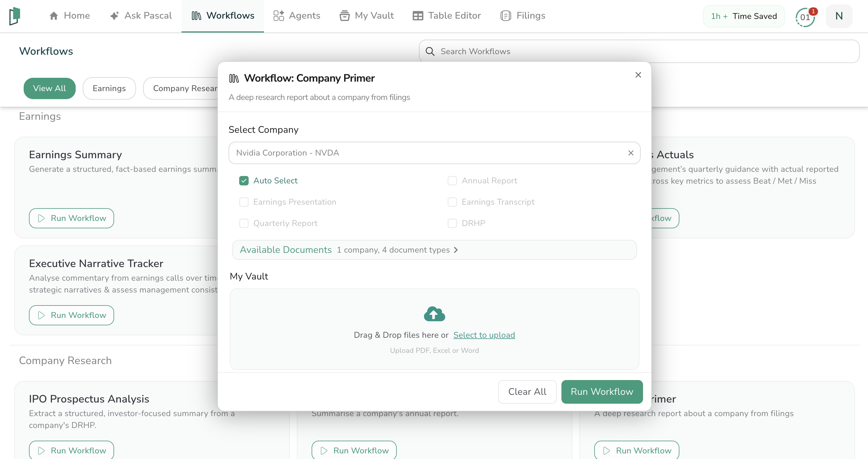
Task: Clear the selected Nvidia company
Action: 631,153
